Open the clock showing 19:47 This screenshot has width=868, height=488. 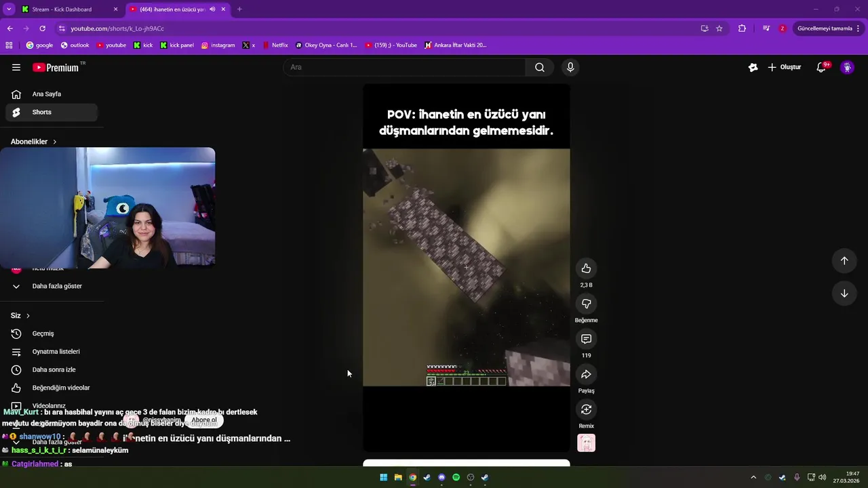point(847,477)
